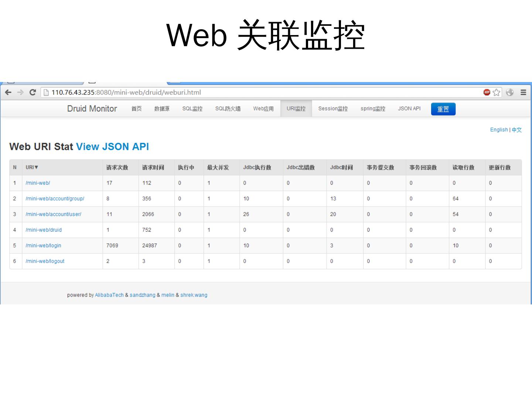Click the Web URI Stat heading

[x=41, y=147]
